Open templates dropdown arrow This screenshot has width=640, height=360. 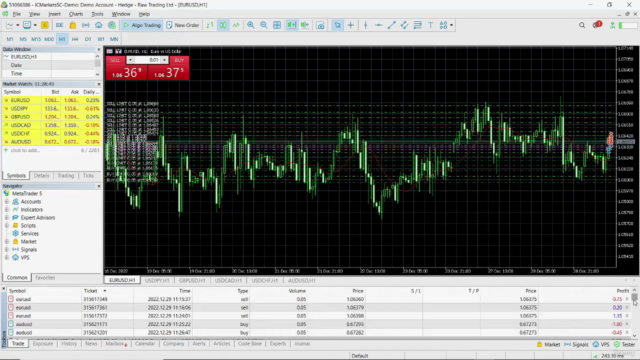pos(35,25)
